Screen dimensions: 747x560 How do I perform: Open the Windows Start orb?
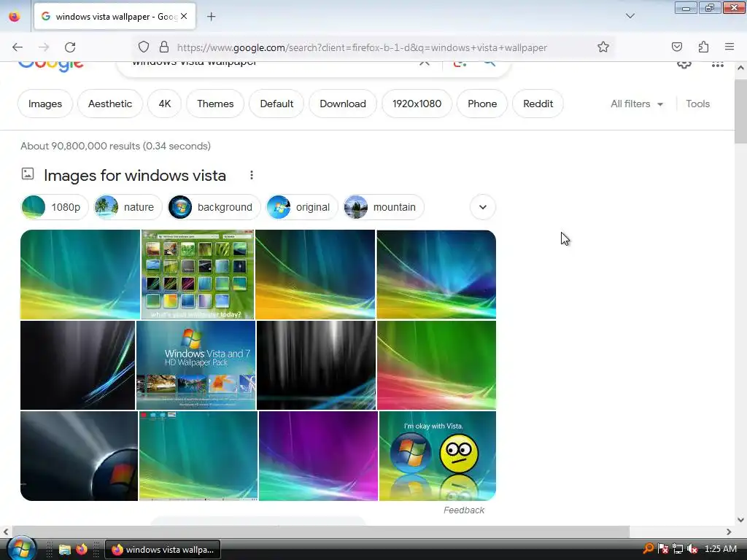point(21,548)
